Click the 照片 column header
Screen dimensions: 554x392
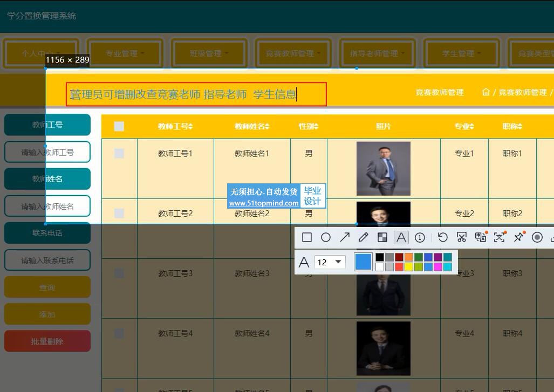point(384,126)
